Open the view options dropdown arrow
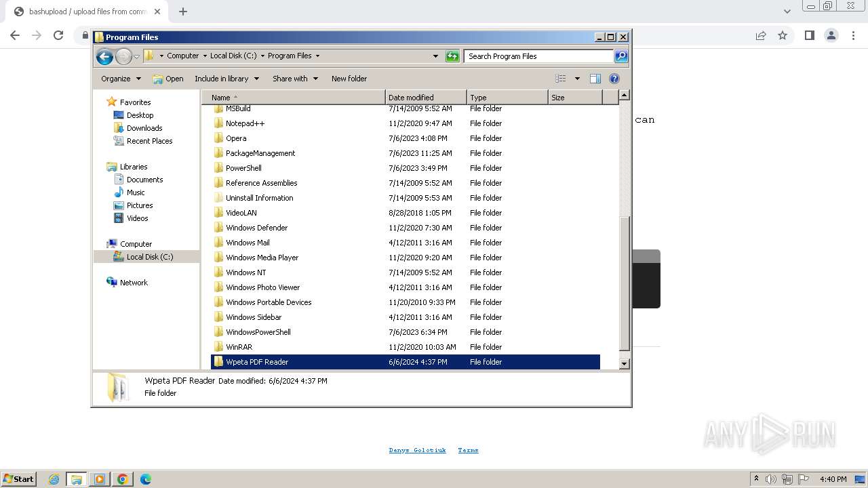868x488 pixels. tap(577, 79)
